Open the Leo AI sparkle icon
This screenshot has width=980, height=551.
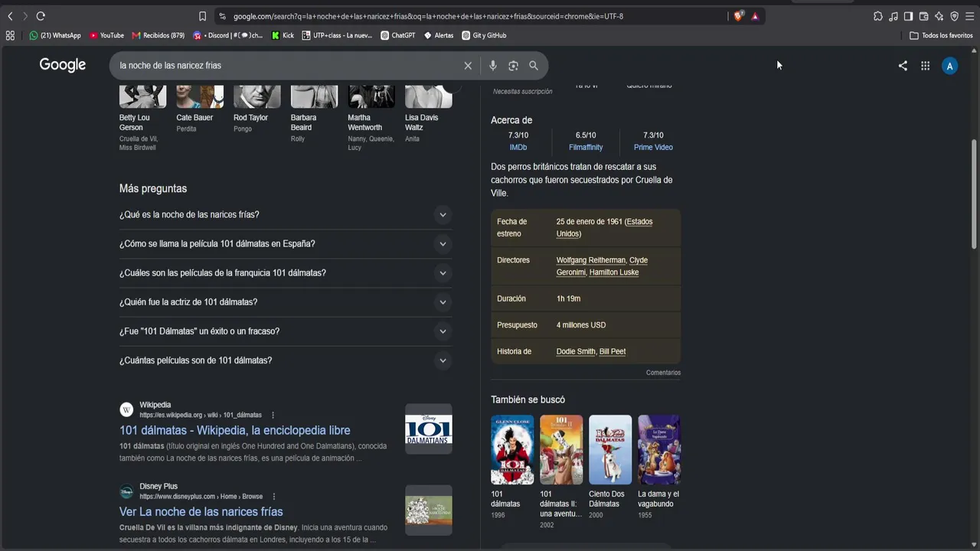pos(939,16)
